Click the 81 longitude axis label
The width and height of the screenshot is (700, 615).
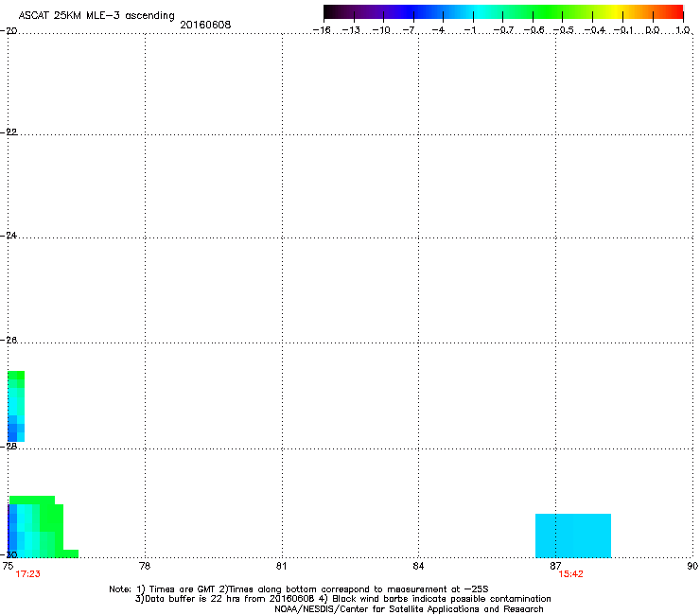281,566
